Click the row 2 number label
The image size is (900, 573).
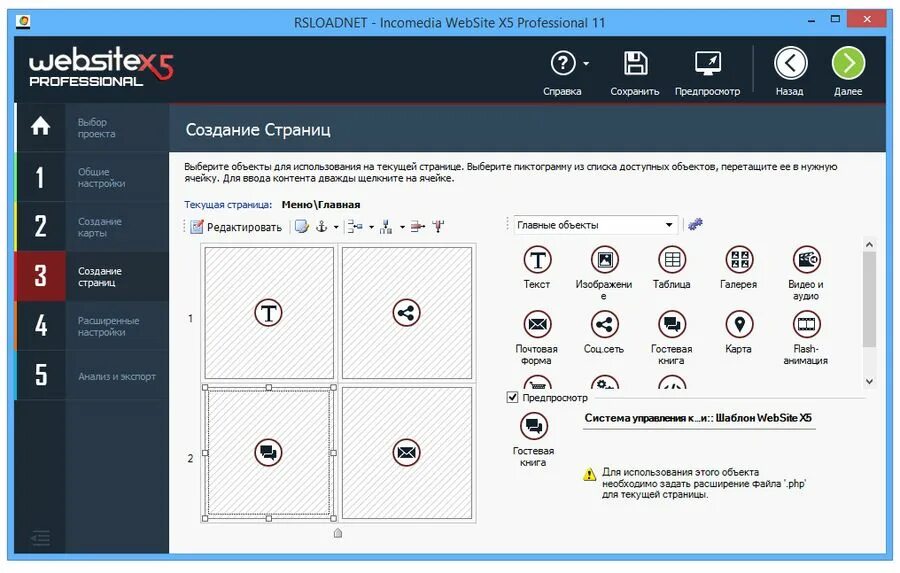coord(191,458)
